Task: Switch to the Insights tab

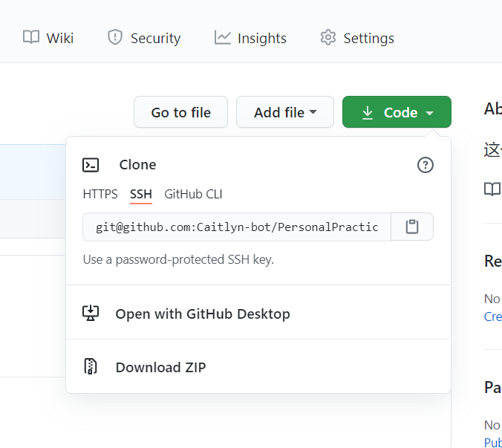Action: 250,38
